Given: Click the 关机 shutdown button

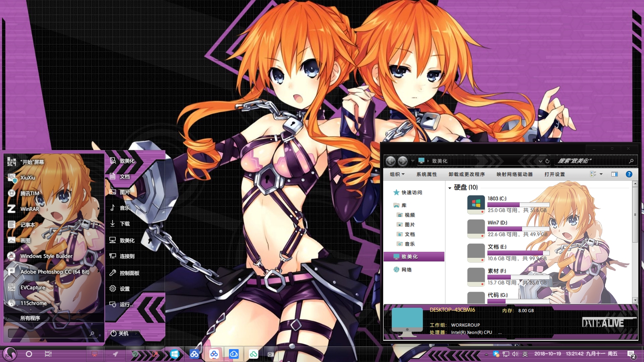Looking at the screenshot, I should pos(120,333).
